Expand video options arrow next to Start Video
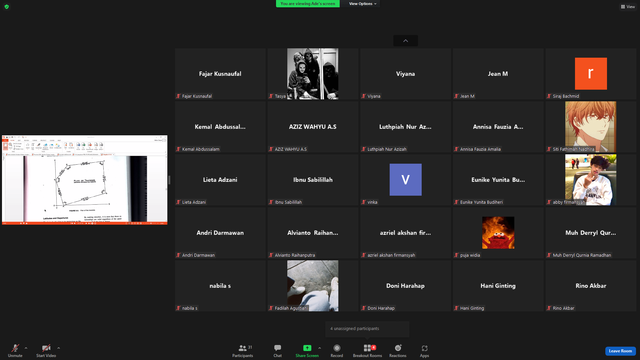This screenshot has width=640, height=360. pyautogui.click(x=59, y=348)
